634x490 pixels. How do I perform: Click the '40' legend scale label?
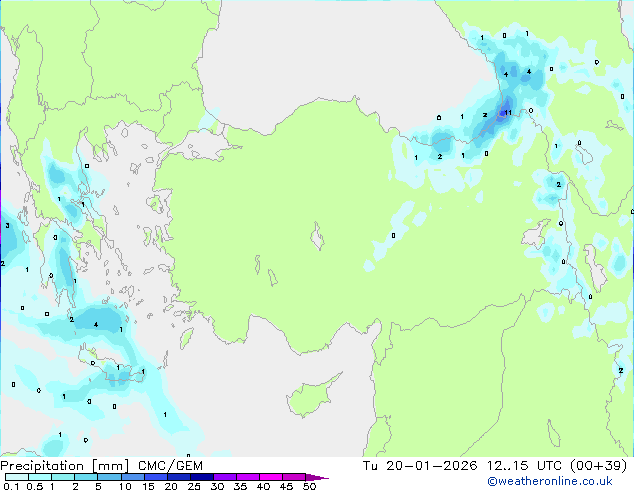click(263, 486)
